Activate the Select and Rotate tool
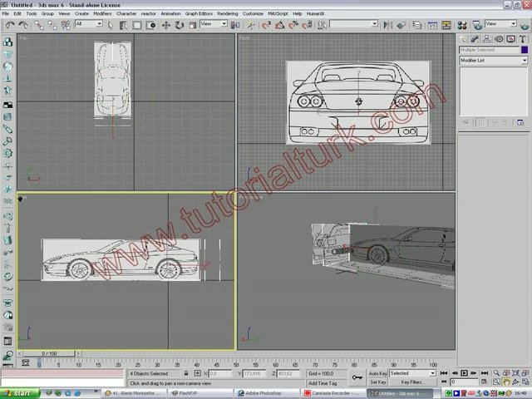Screen dimensions: 532x399 pos(180,25)
